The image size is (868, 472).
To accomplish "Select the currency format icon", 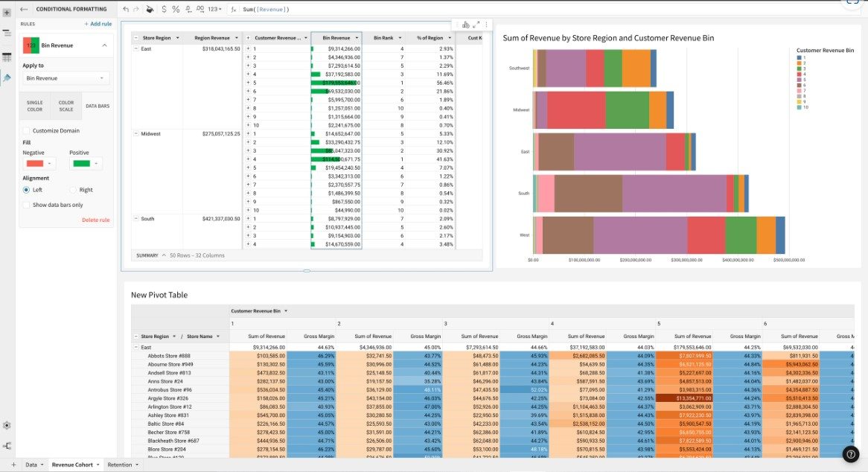I will click(x=164, y=10).
